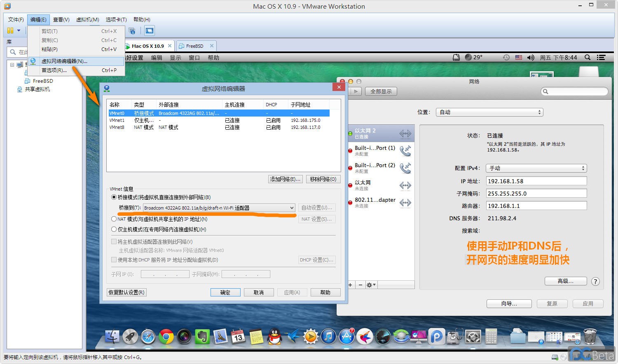Image resolution: width=618 pixels, height=364 pixels.
Task: Select Built-i...Port (1) network service
Action: (381, 151)
